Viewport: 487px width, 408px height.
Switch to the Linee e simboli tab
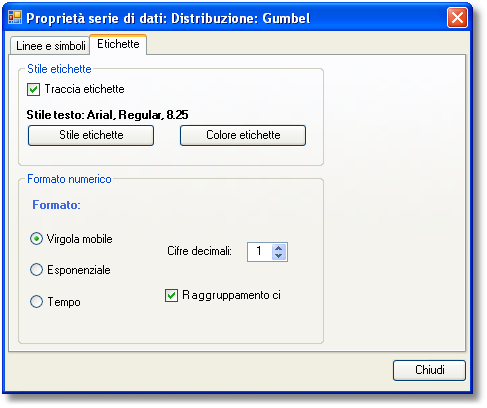point(51,46)
